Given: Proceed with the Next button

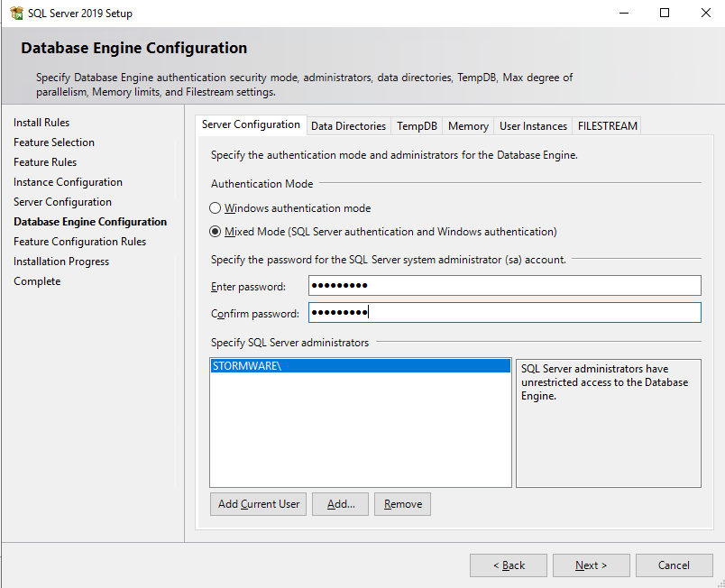Looking at the screenshot, I should click(591, 565).
